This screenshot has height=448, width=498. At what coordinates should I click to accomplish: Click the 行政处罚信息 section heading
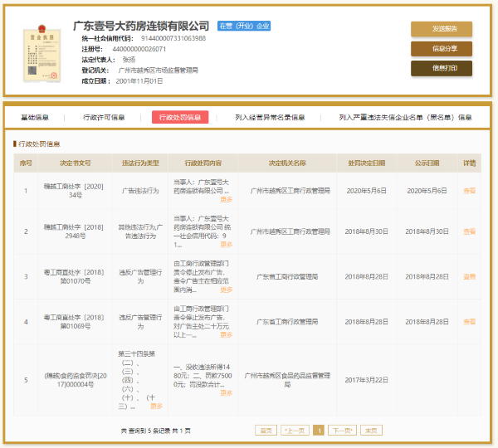[x=39, y=144]
